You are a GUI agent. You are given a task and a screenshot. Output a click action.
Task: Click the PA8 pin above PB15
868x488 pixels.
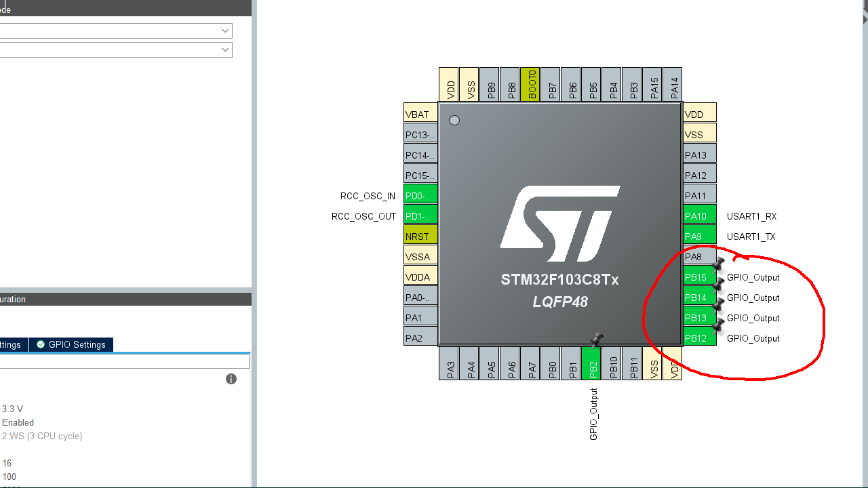point(696,257)
